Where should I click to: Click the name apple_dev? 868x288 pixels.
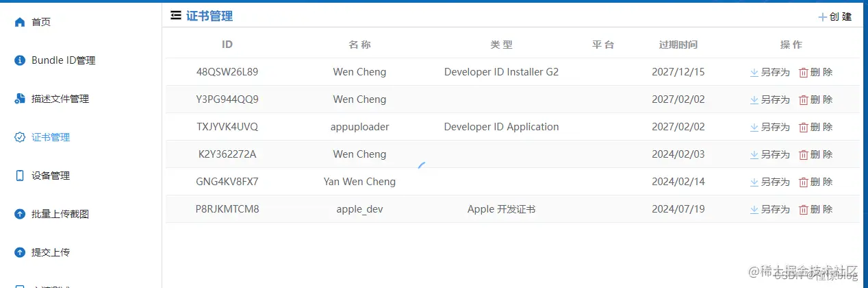coord(359,209)
